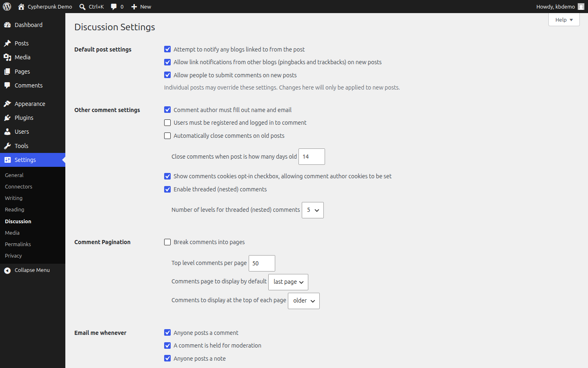Viewport: 588px width, 368px height.
Task: Click the Tools wrench icon
Action: [x=7, y=146]
